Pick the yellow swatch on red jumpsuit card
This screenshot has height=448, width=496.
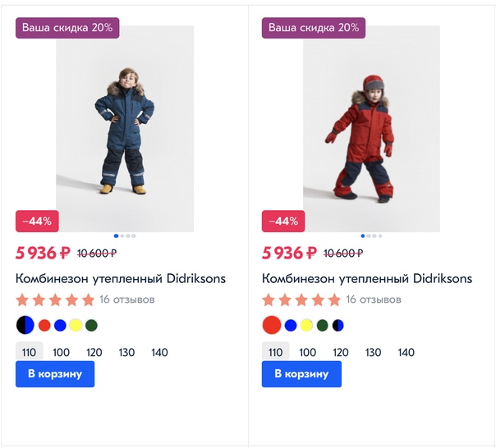coord(306,325)
